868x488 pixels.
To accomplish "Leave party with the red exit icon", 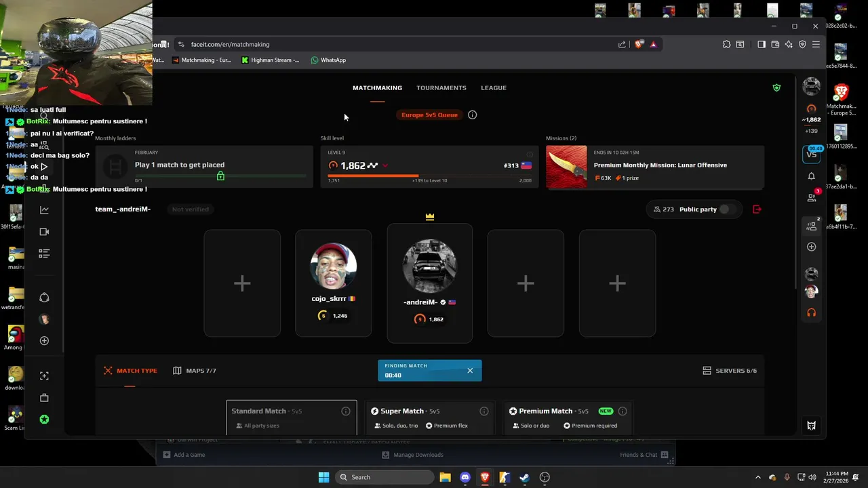I will click(x=757, y=209).
